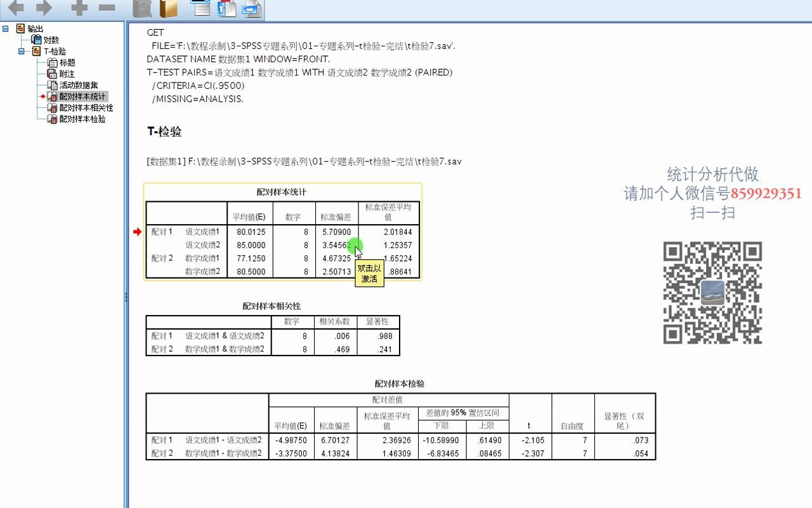Click the Insert Text toolbar icon
The width and height of the screenshot is (812, 508).
(x=251, y=8)
